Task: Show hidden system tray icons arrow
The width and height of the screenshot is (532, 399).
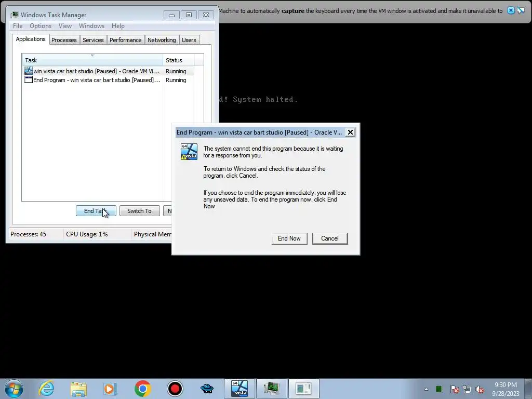Action: pyautogui.click(x=426, y=389)
